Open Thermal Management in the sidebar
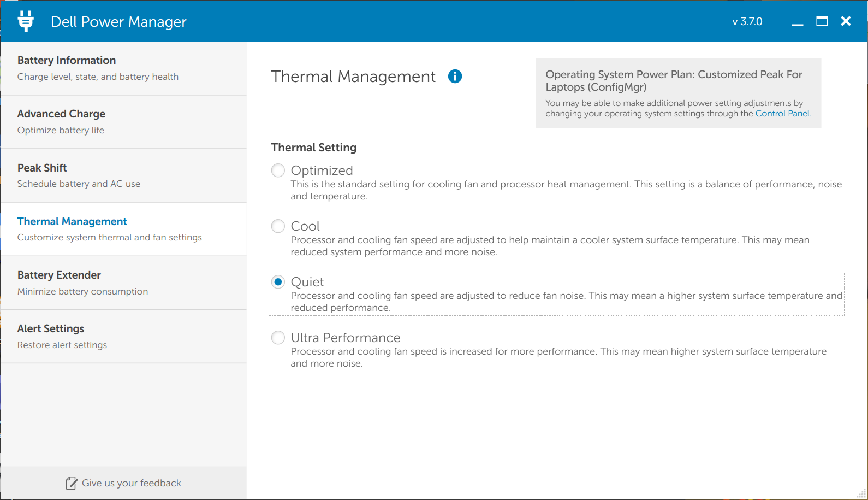The width and height of the screenshot is (868, 500). coord(124,229)
